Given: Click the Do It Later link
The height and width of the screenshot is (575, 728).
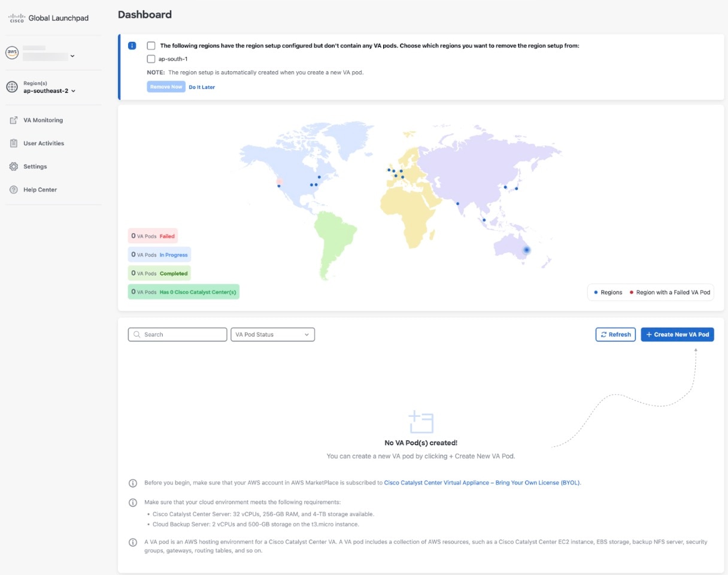Looking at the screenshot, I should 202,87.
